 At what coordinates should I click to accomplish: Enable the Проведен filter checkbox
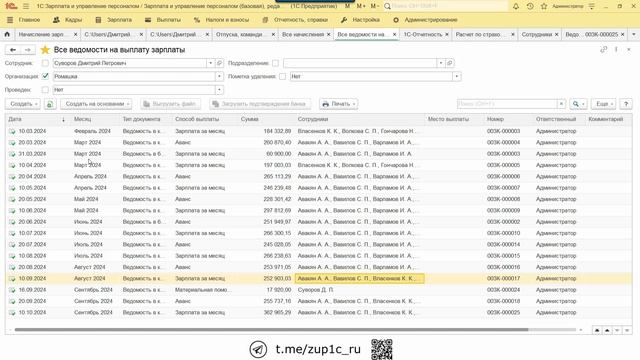(45, 90)
